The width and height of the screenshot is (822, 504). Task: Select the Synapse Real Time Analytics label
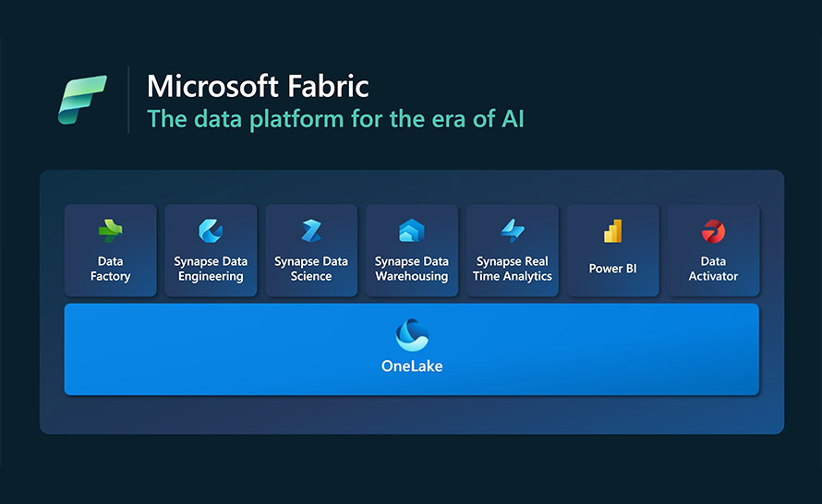click(x=513, y=269)
